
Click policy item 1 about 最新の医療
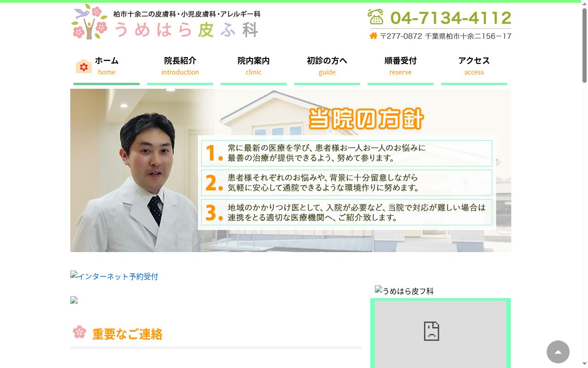[347, 153]
